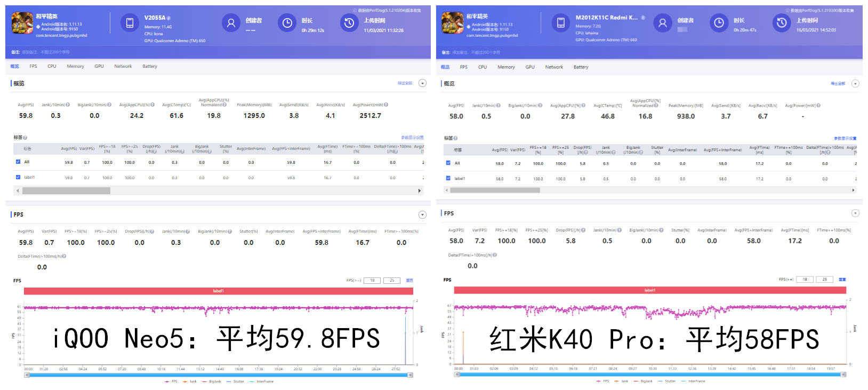Uncheck the All label checkbox in V2055A table
The image size is (868, 390).
click(x=18, y=162)
